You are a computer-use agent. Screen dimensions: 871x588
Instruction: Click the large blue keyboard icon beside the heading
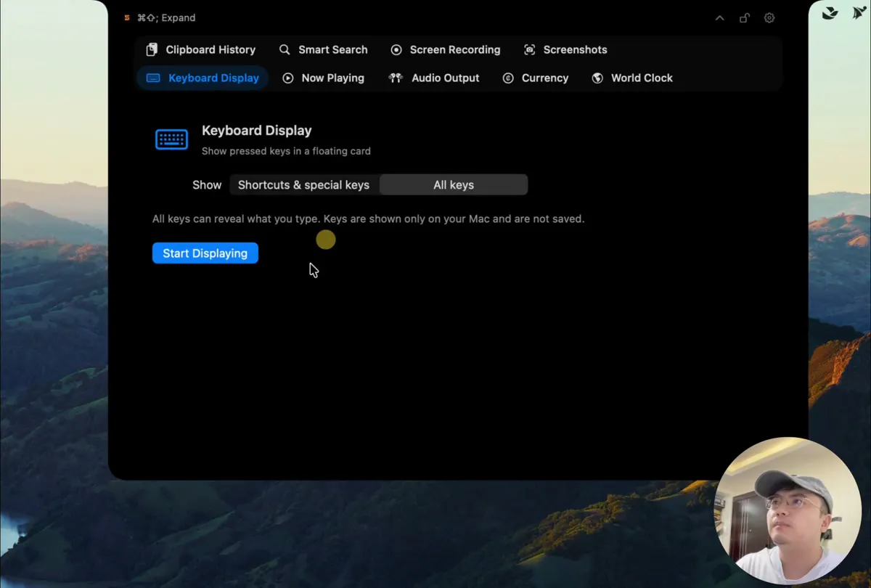click(x=172, y=139)
